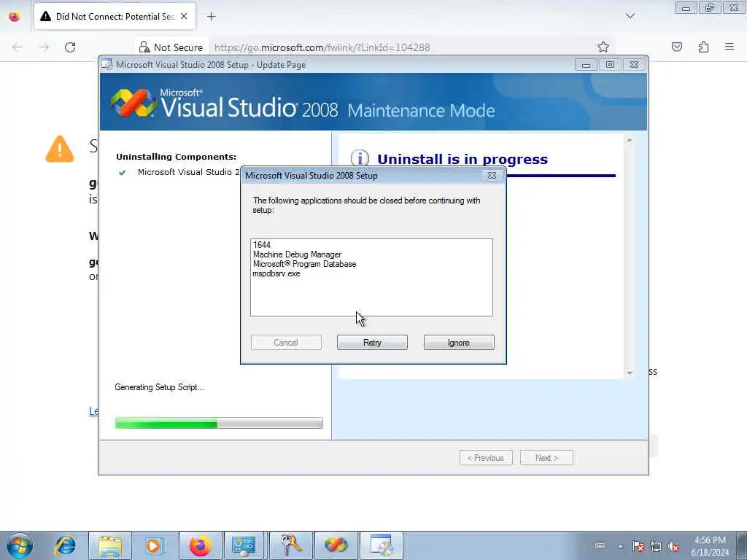Close the Did Not Connect tab

point(184,17)
